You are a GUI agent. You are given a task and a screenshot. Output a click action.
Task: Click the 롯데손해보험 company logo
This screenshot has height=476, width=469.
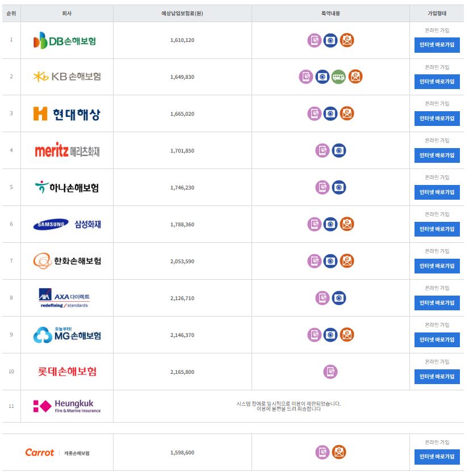click(x=67, y=371)
